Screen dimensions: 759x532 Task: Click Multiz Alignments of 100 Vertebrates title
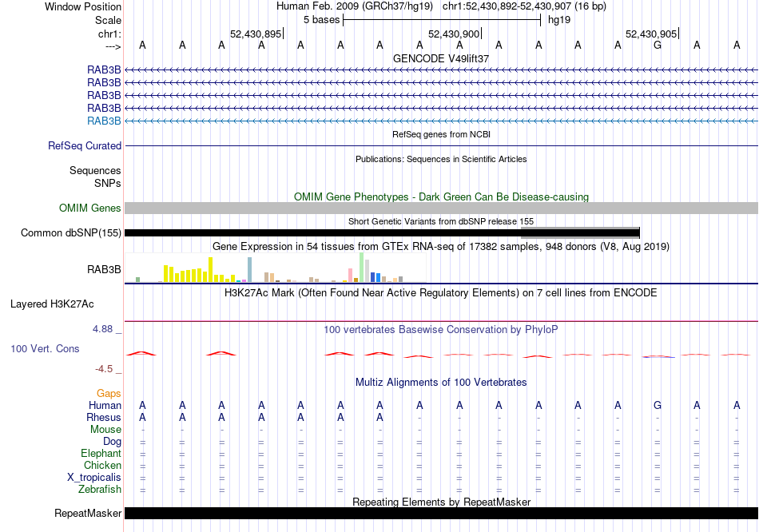pos(441,383)
